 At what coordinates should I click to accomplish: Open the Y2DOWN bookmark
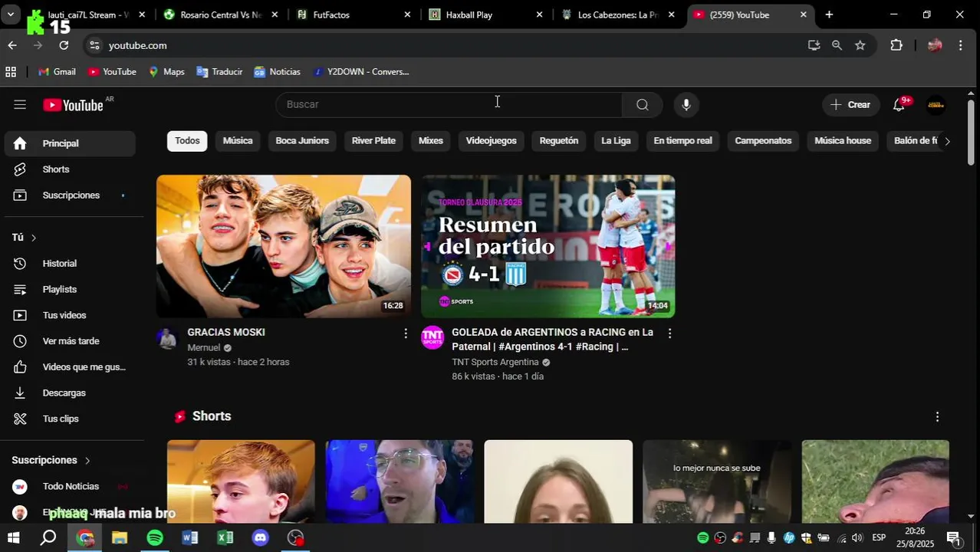tap(361, 72)
